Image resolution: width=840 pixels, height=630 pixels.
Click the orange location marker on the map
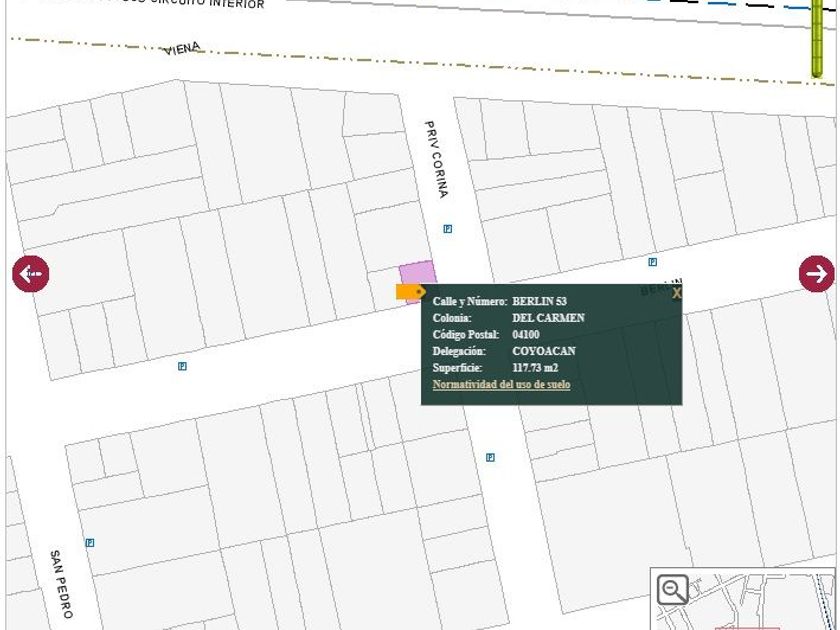(x=410, y=292)
